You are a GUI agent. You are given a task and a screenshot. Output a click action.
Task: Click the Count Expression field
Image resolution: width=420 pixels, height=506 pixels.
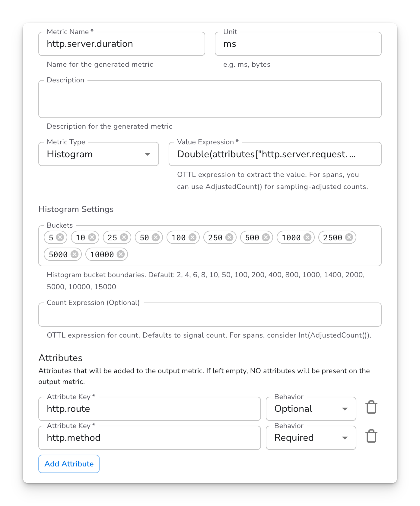(x=210, y=315)
